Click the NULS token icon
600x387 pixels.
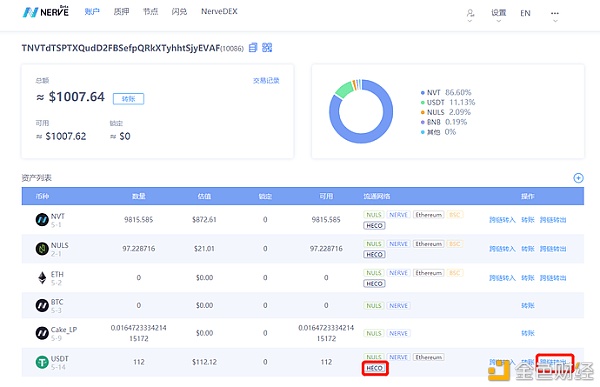(x=42, y=249)
